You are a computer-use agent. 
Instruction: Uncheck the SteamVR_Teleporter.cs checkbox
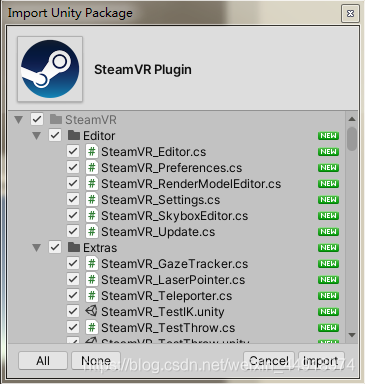coord(73,295)
